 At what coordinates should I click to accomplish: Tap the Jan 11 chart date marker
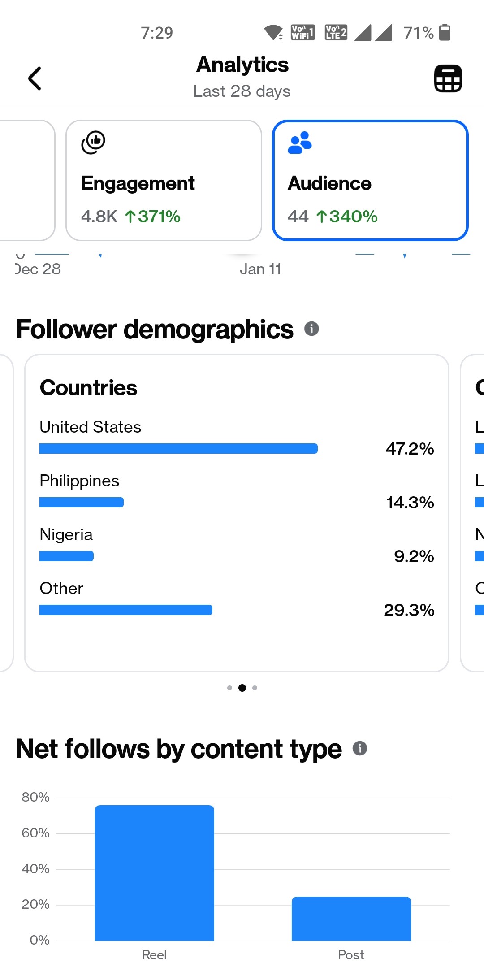[x=260, y=269]
